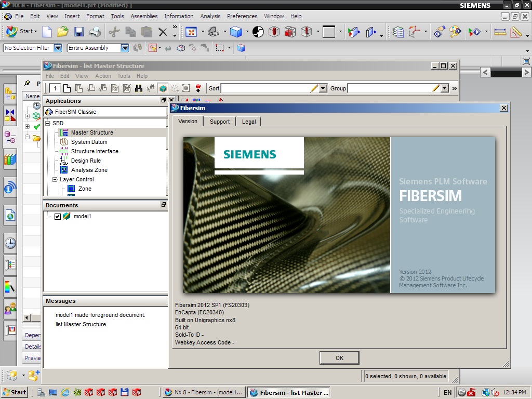This screenshot has width=532, height=399.
Task: Open the Action menu in Fibersim window
Action: 103,76
